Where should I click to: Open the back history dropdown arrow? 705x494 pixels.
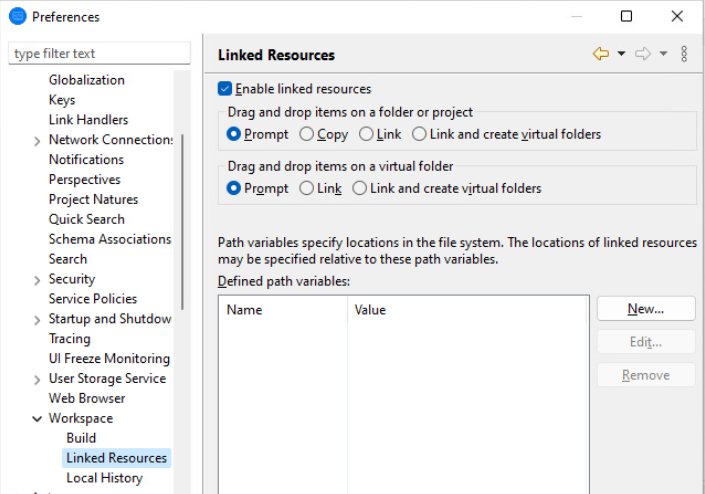pyautogui.click(x=621, y=54)
